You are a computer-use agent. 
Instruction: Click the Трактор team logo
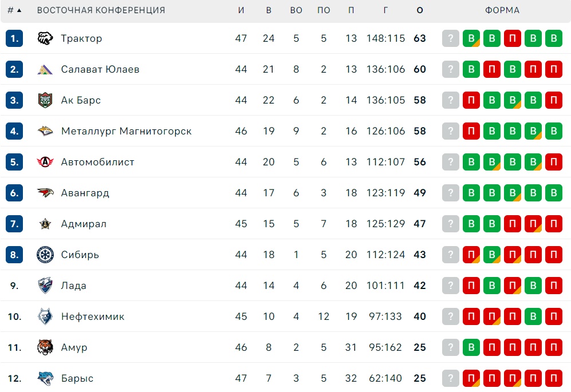45,38
